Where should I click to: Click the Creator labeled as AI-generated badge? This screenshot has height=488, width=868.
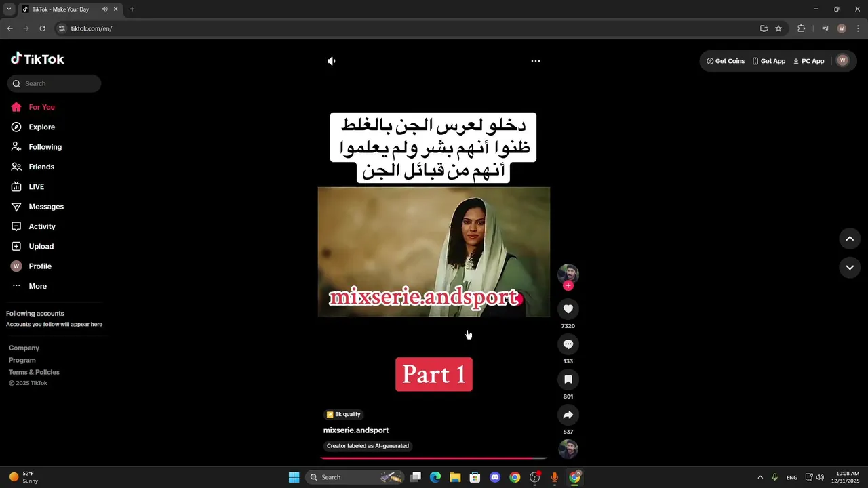(x=368, y=446)
